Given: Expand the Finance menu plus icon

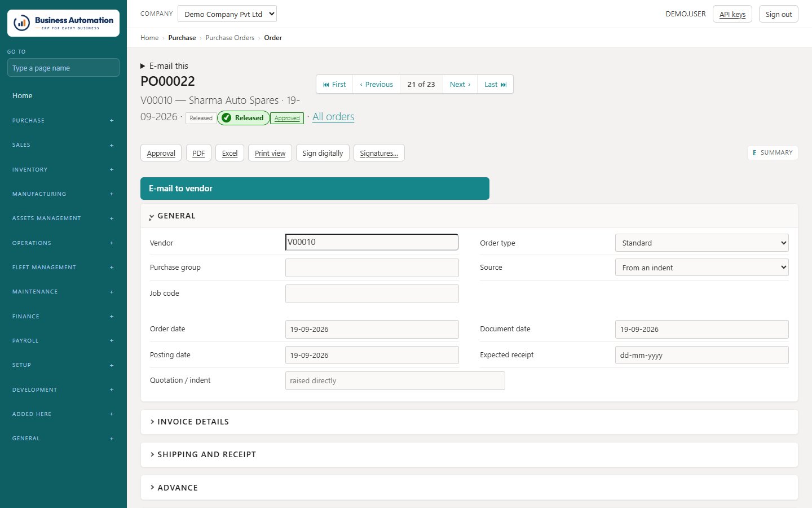Looking at the screenshot, I should point(112,317).
